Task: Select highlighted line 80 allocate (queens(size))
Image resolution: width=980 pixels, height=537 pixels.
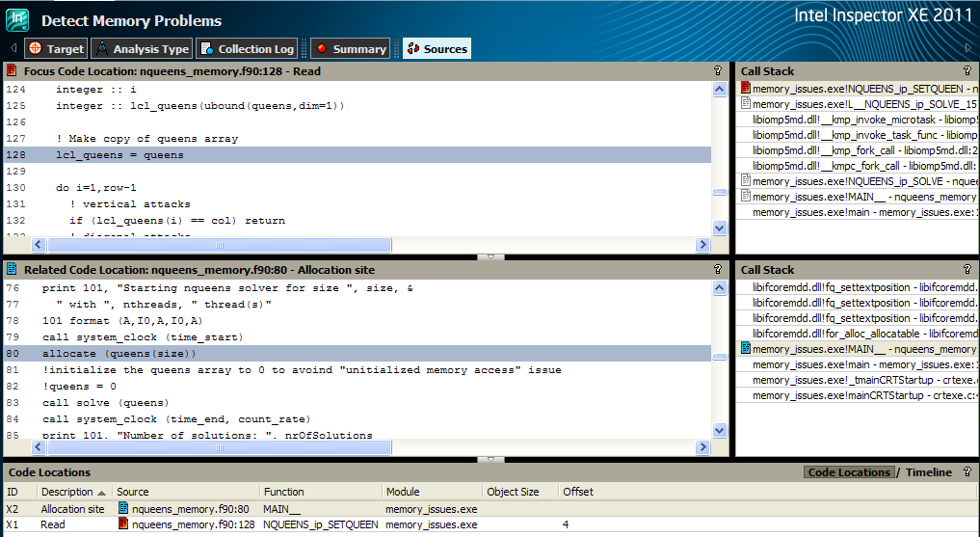Action: 358,354
